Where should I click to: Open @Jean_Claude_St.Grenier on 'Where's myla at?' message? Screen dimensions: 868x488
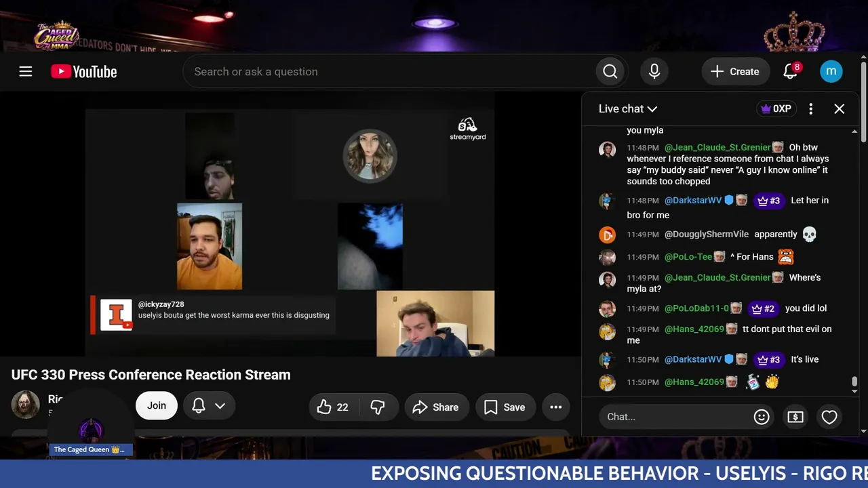click(717, 277)
